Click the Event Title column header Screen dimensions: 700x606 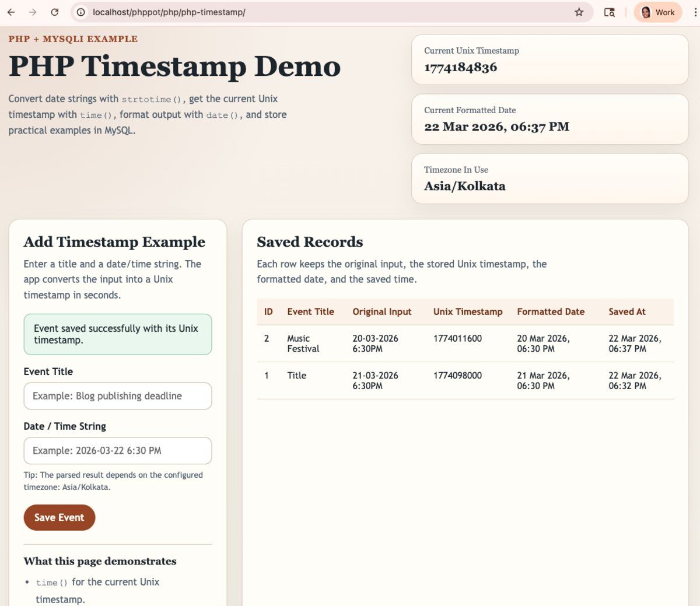(310, 312)
